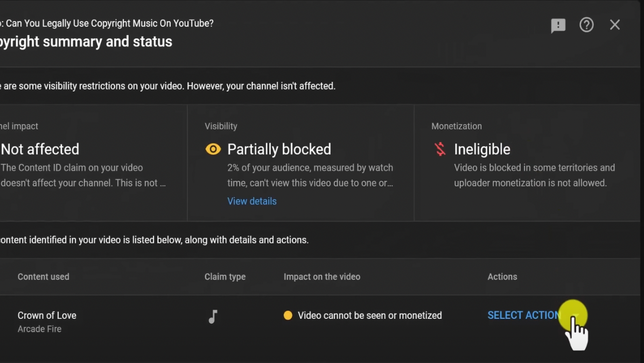Click the Impact on the video header
Screen dimensions: 644x363
pyautogui.click(x=322, y=277)
